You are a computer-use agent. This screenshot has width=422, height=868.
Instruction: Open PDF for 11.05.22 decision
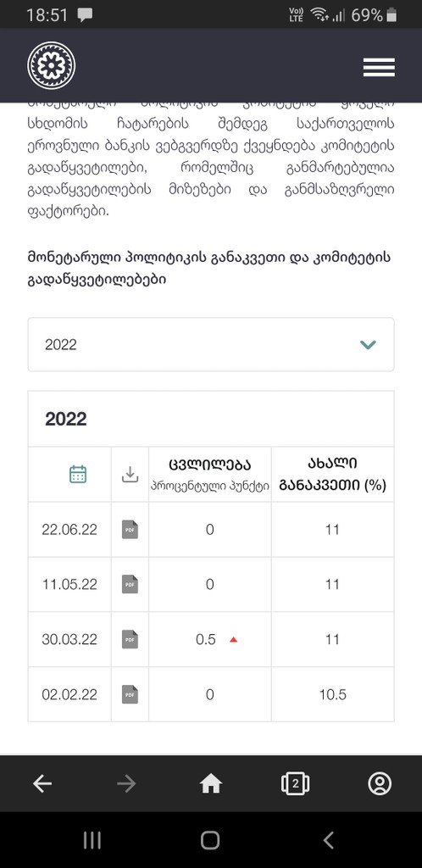coord(130,585)
